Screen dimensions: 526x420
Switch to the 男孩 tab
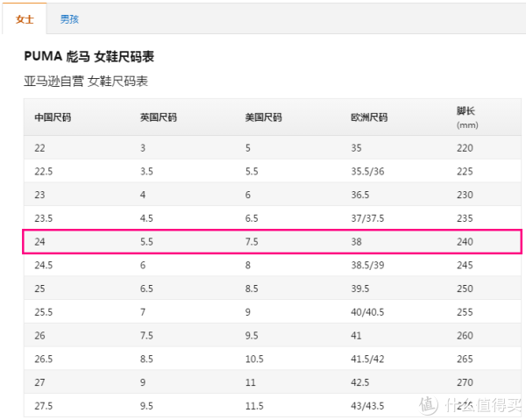69,19
